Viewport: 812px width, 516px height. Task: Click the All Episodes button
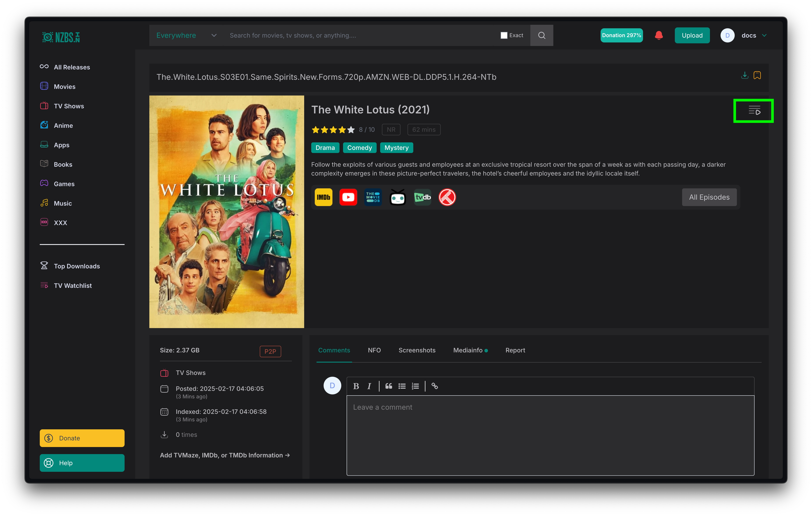click(709, 197)
